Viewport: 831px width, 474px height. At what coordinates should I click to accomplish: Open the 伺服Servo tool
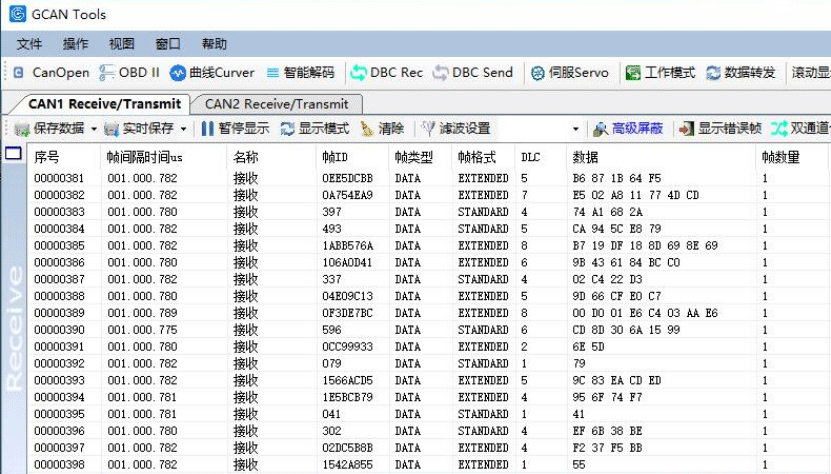click(x=569, y=73)
